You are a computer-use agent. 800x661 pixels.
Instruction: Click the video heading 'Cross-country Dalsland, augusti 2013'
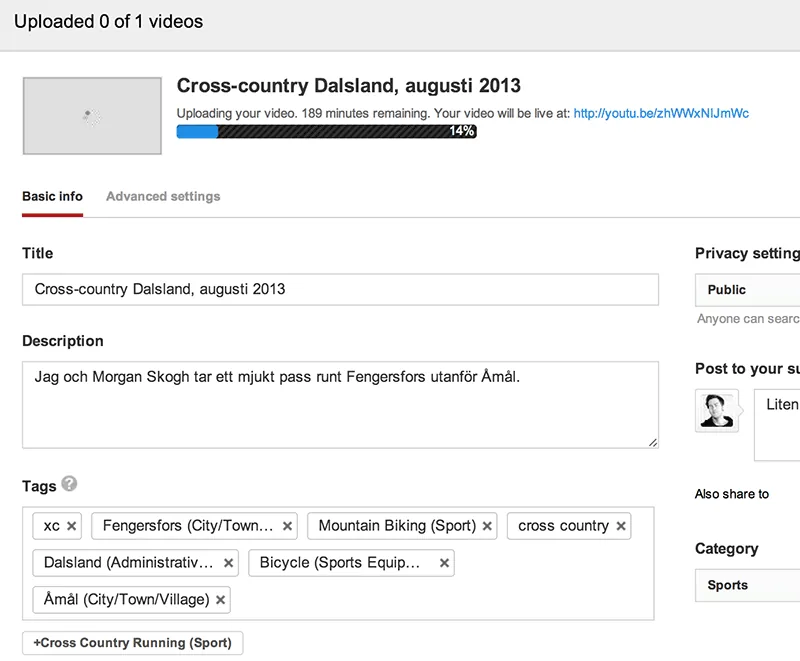348,86
